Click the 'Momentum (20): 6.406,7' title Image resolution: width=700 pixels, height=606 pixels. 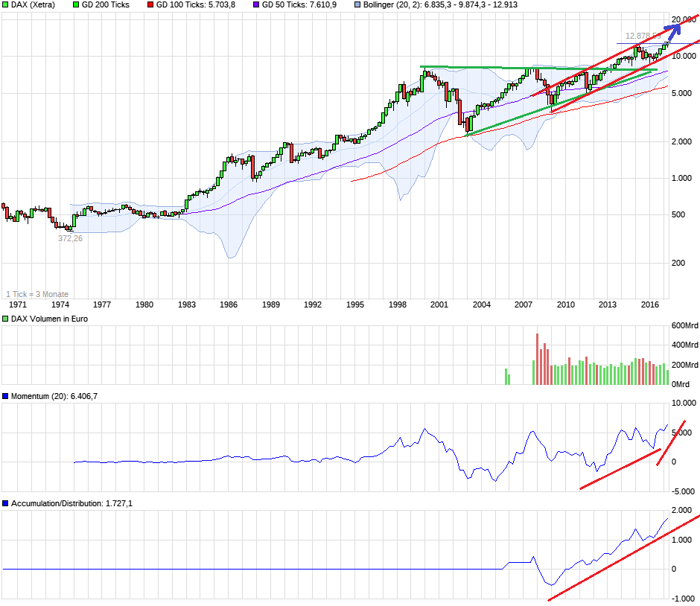(54, 396)
